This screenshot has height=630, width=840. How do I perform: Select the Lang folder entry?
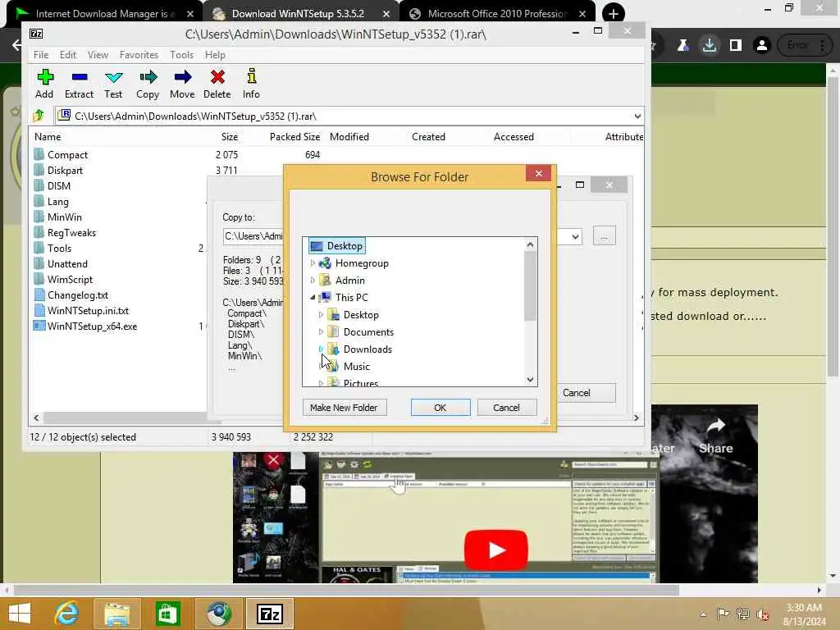[57, 202]
